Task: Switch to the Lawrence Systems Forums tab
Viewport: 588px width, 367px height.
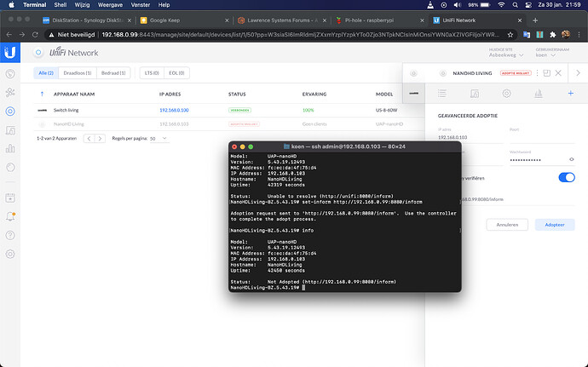Action: tap(282, 20)
